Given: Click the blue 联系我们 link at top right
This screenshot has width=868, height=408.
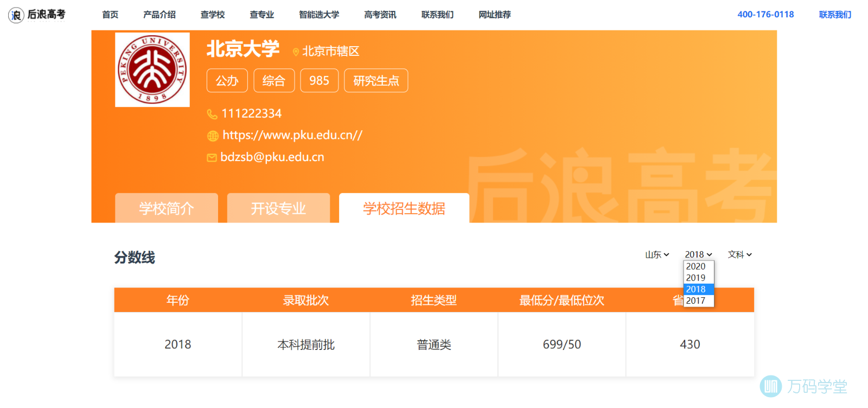Looking at the screenshot, I should [835, 15].
